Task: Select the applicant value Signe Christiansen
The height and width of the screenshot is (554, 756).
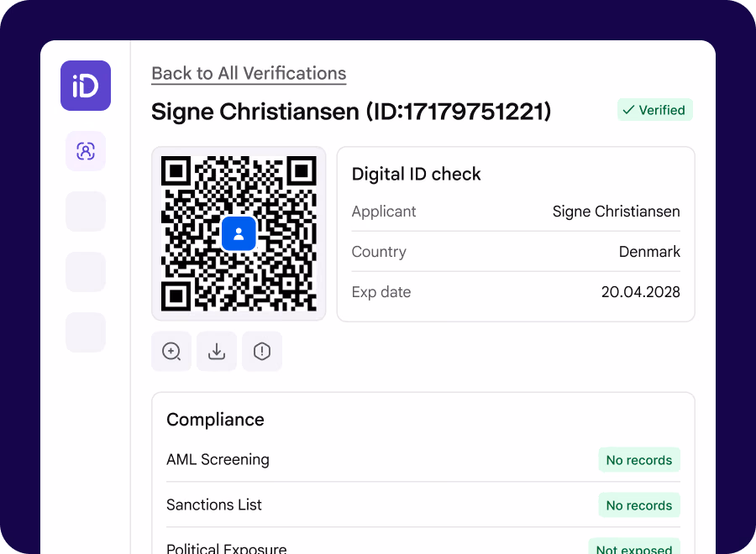Action: pos(617,212)
